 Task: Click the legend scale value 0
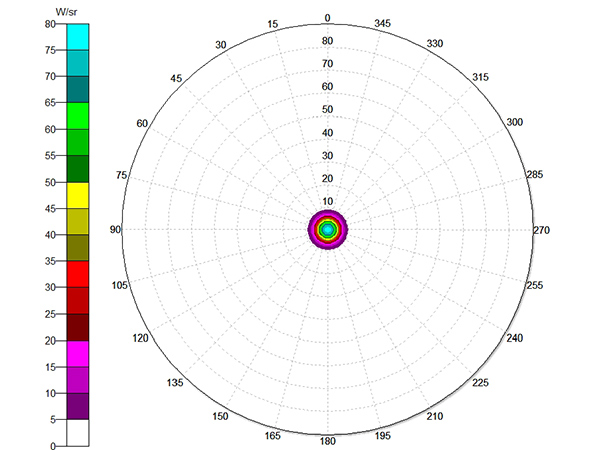[x=53, y=446]
